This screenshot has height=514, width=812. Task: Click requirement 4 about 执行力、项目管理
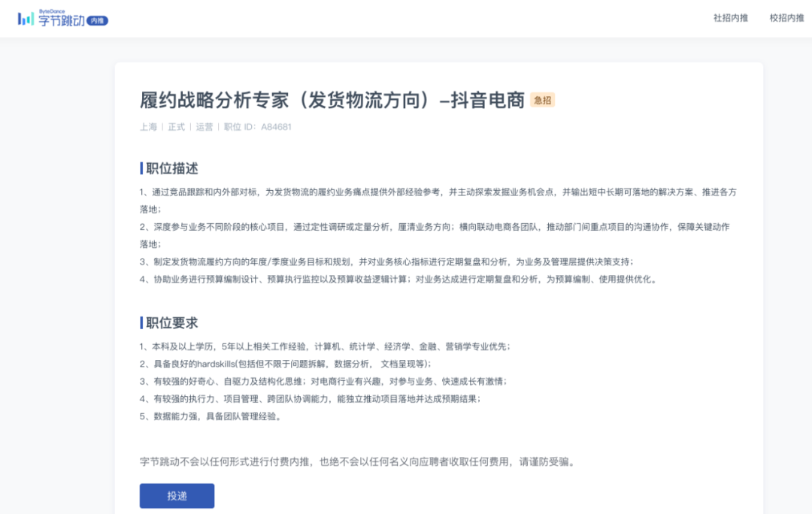click(311, 399)
